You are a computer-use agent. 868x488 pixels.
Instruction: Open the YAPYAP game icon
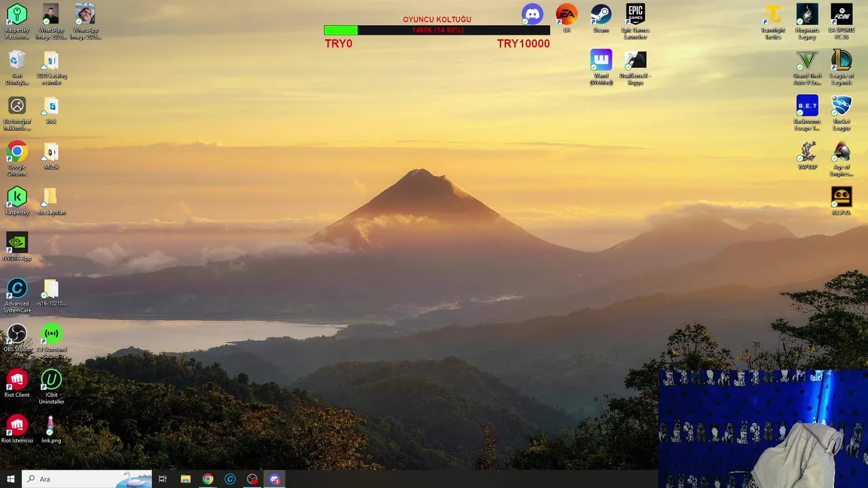[x=807, y=155]
